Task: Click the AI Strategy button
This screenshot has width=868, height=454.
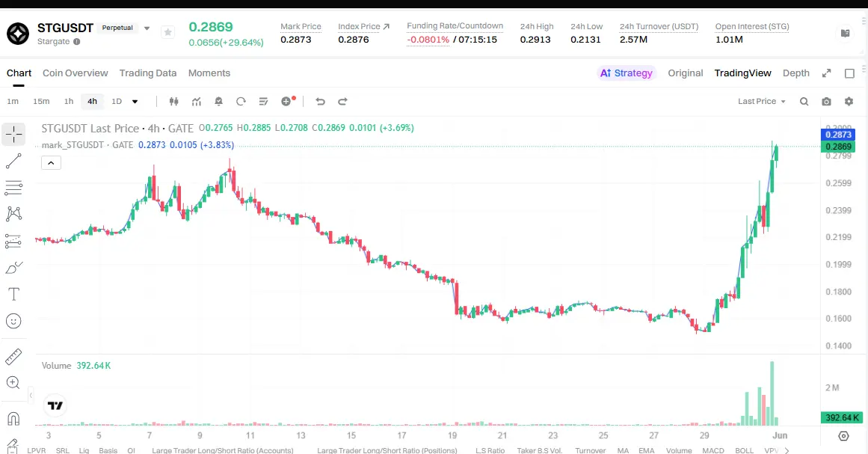Action: [x=627, y=73]
